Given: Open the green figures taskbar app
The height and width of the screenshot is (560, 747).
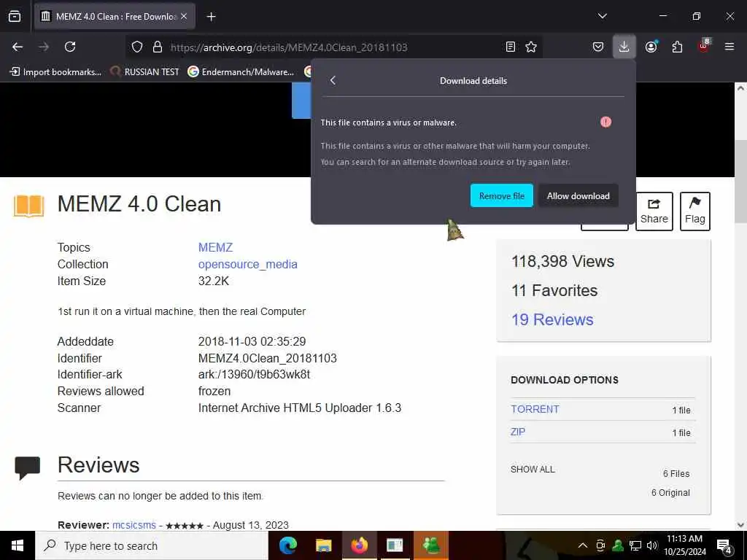Looking at the screenshot, I should (430, 545).
